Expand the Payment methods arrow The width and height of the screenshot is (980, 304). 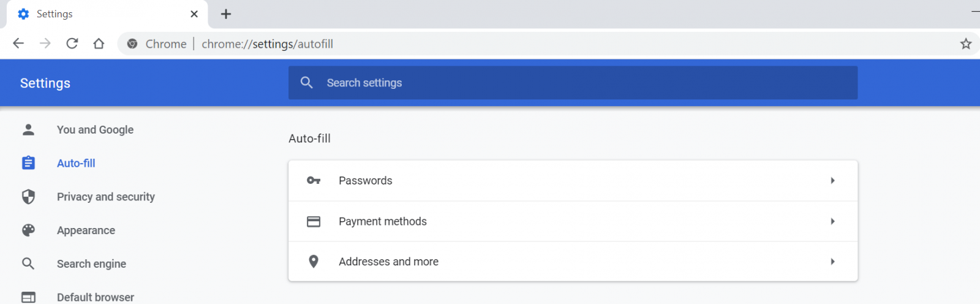832,221
